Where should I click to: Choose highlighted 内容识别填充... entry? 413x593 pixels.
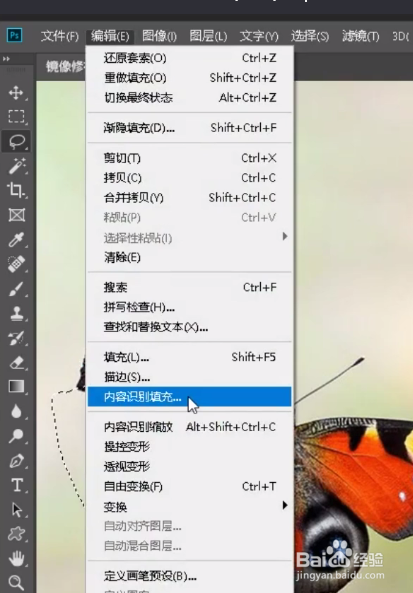coord(190,397)
